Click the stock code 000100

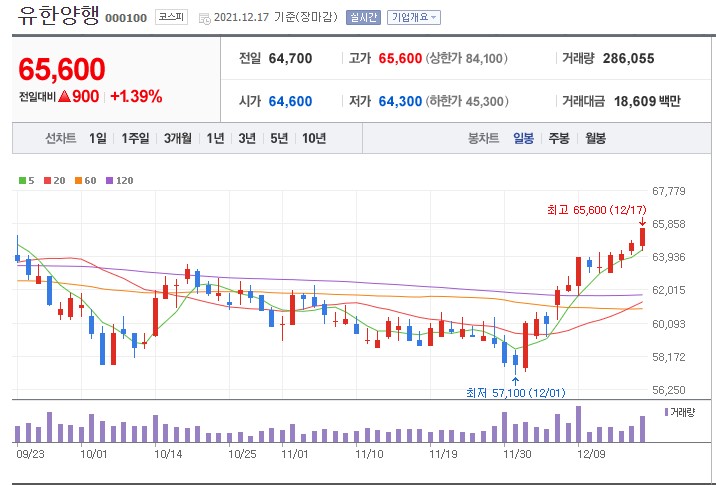point(126,18)
